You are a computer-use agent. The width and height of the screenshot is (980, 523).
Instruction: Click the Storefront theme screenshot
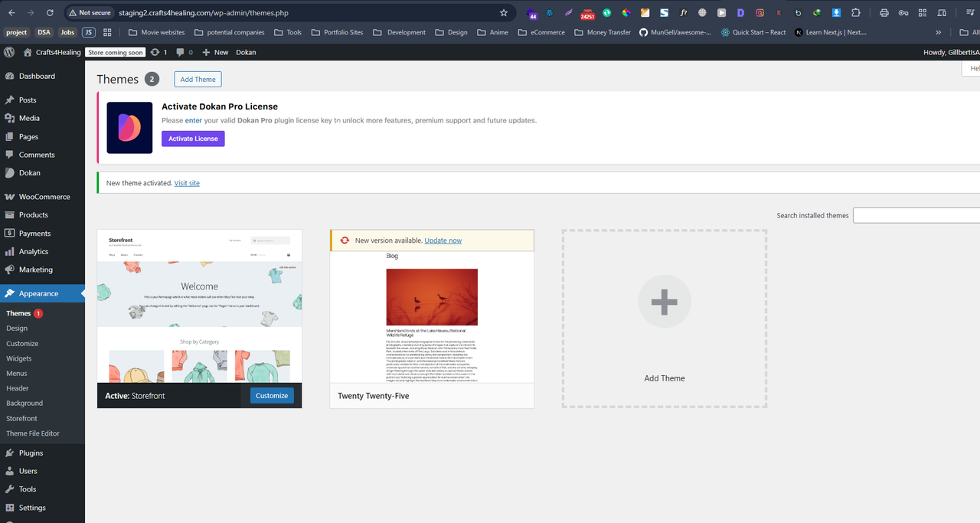point(200,306)
